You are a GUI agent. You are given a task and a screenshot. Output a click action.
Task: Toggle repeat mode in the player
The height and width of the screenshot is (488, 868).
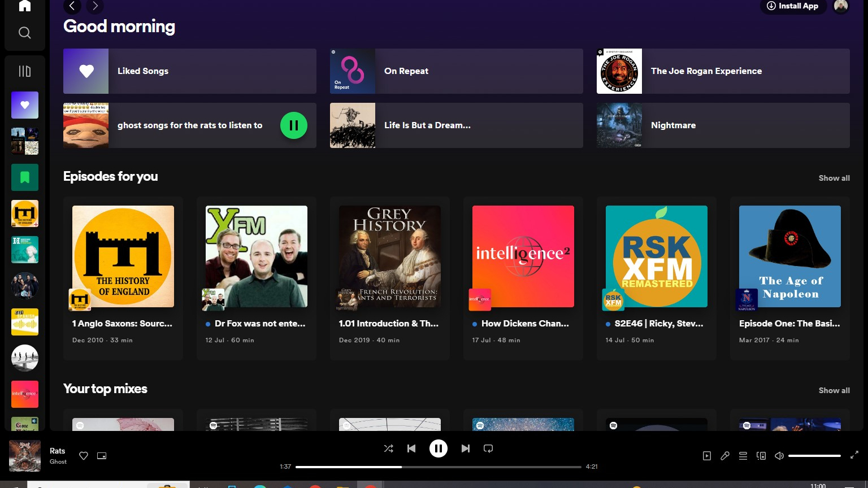488,448
